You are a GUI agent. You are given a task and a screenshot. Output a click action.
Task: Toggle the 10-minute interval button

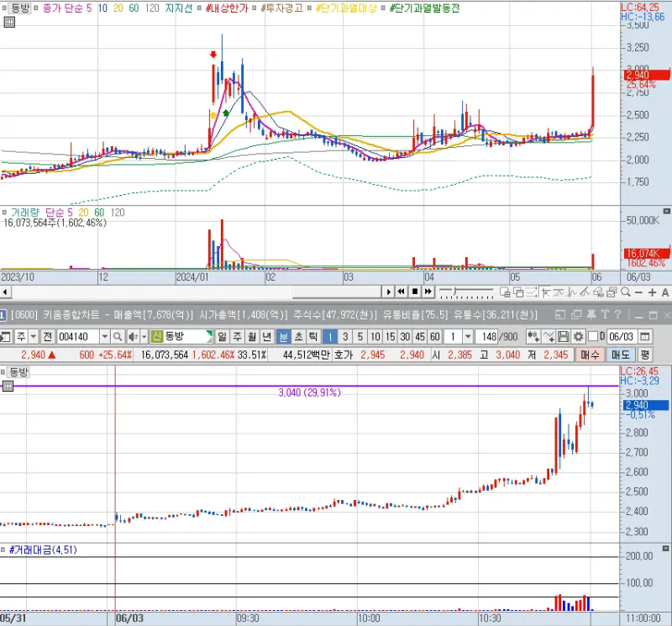click(x=375, y=337)
